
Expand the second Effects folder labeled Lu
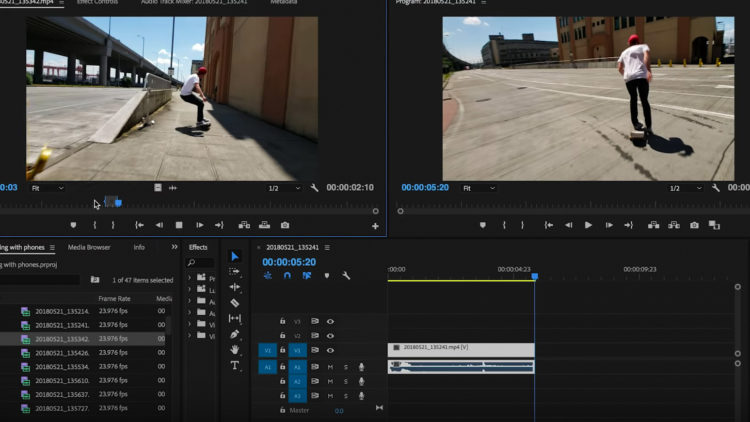click(x=189, y=289)
